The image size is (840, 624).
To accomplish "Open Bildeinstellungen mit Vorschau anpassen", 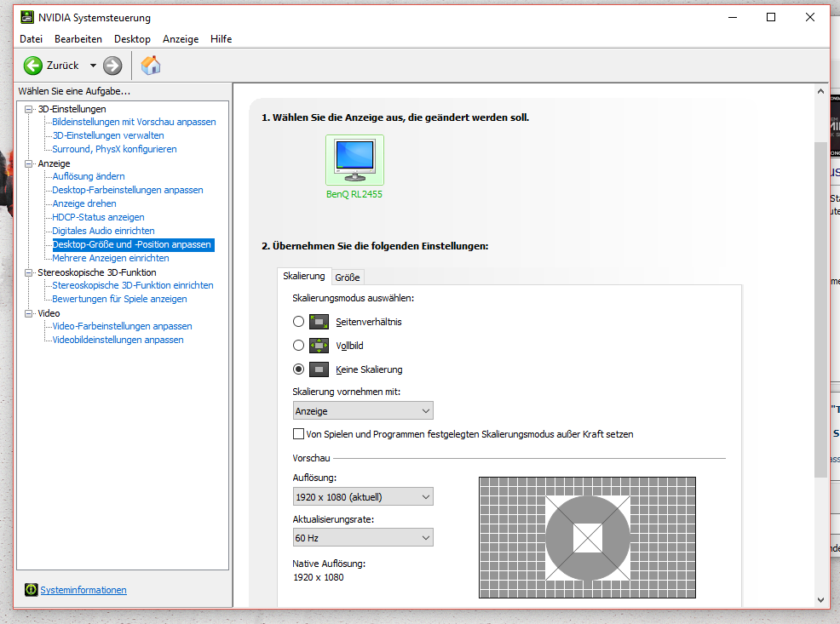I will pyautogui.click(x=134, y=122).
